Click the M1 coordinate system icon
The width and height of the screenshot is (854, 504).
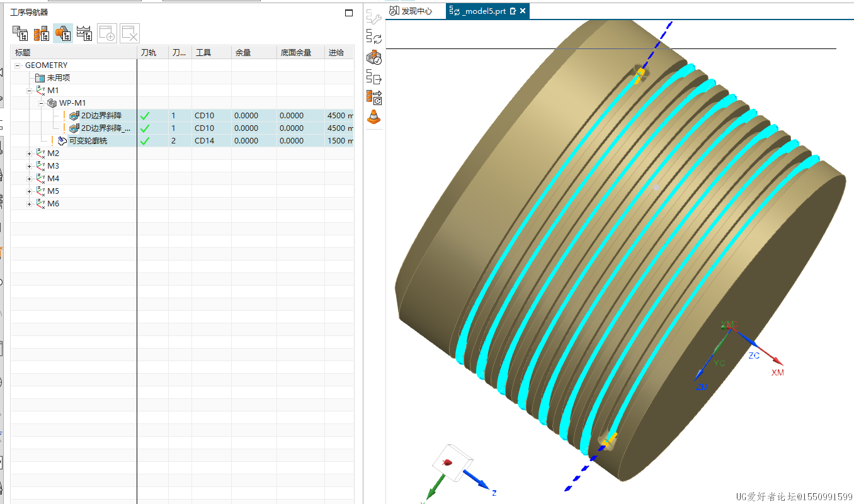tap(41, 91)
